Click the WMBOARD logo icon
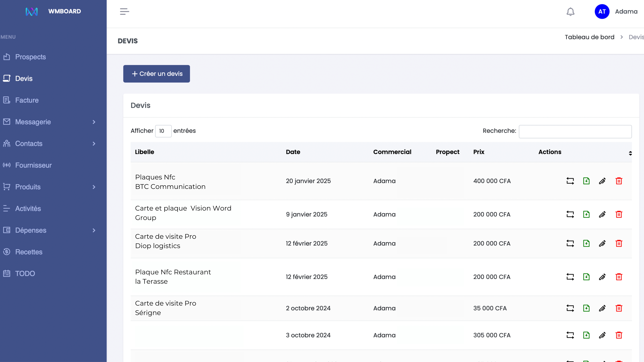Viewport: 644px width, 362px height. point(31,11)
